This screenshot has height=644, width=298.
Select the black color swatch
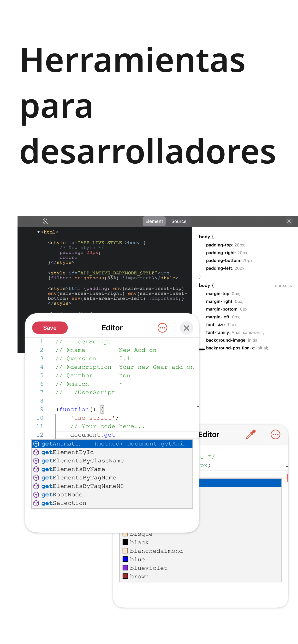pos(125,542)
